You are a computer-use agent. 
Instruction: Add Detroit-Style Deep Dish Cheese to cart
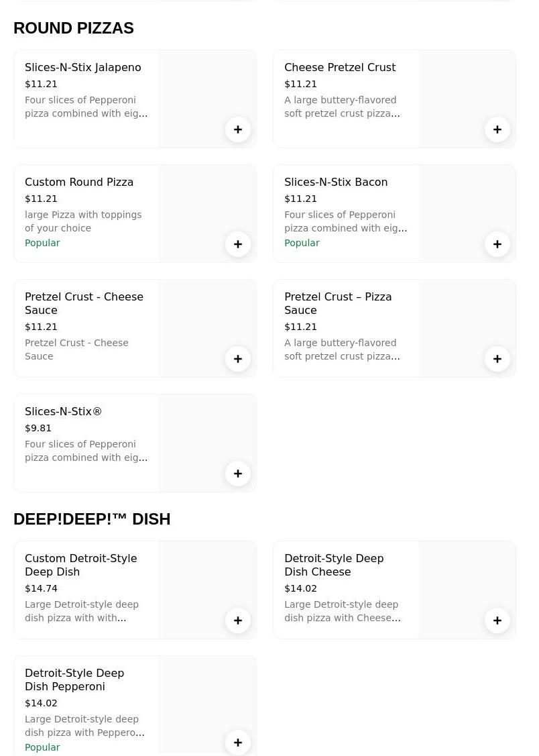pos(497,620)
